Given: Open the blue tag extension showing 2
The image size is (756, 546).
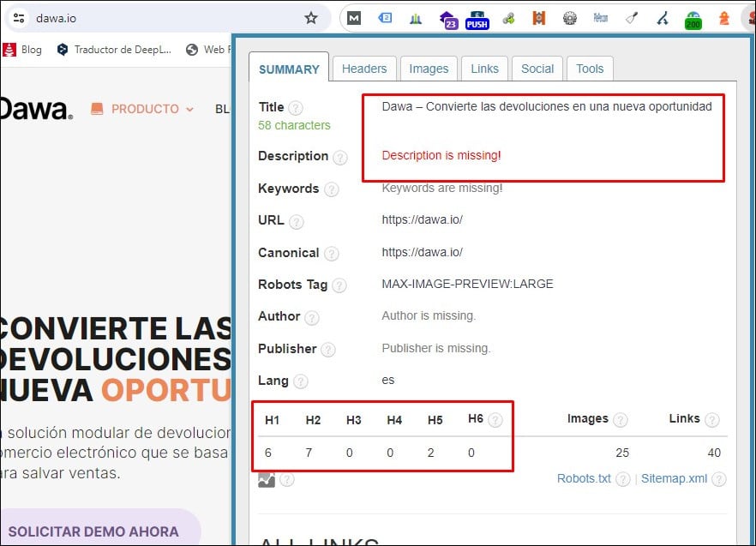Looking at the screenshot, I should tap(385, 18).
